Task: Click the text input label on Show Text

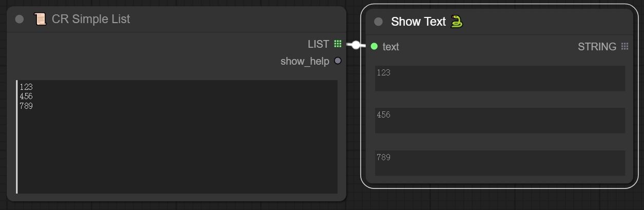Action: 391,47
